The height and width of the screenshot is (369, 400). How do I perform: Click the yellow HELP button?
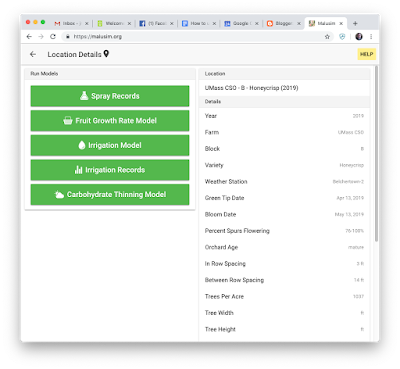[x=366, y=54]
